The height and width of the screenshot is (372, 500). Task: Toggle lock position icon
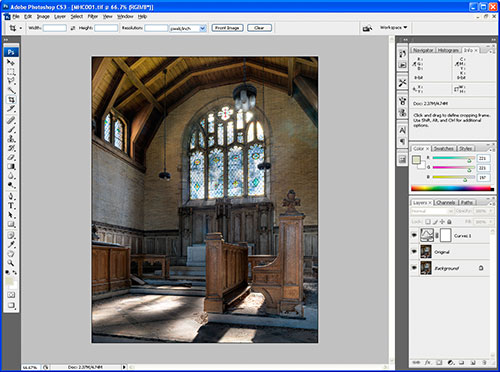(x=442, y=222)
